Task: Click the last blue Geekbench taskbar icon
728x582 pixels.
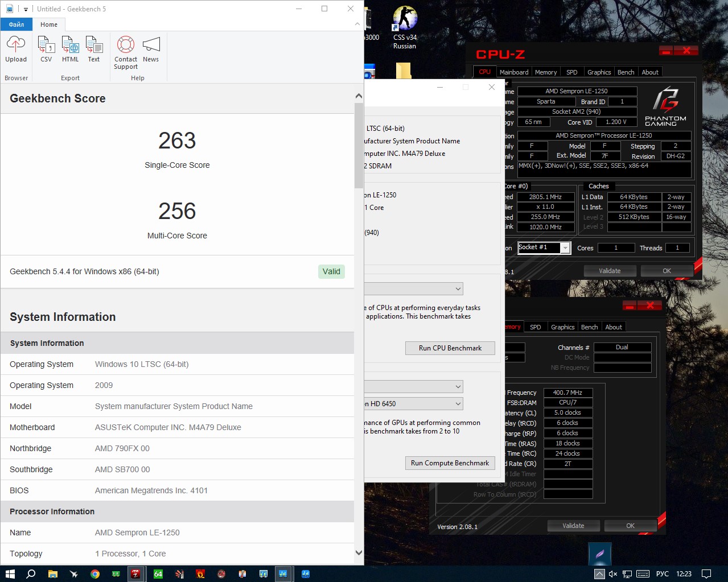Action: pyautogui.click(x=305, y=573)
